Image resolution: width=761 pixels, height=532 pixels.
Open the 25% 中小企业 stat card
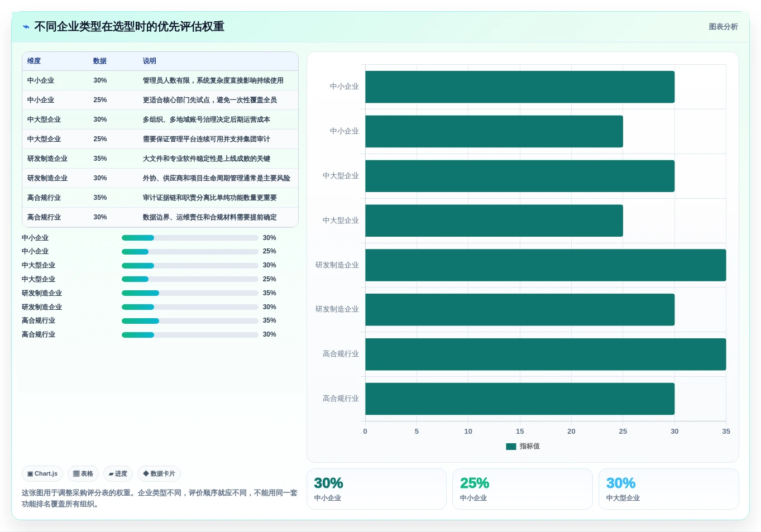pos(522,489)
